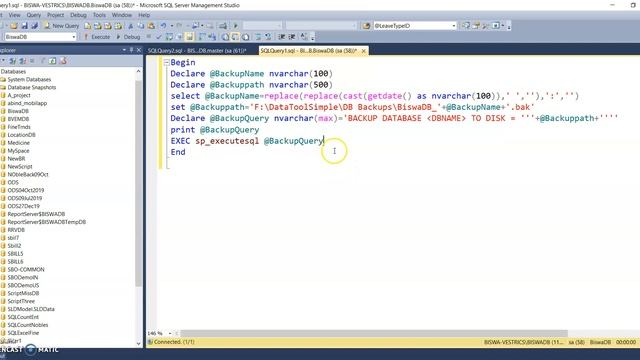Click the Refresh icon in Object Explorer toolbar
The height and width of the screenshot is (360, 640).
click(53, 61)
